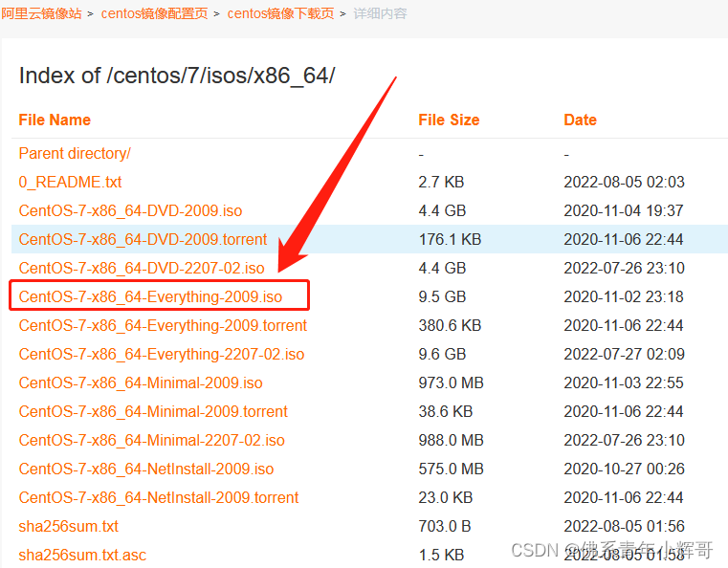Select date 2020-10-27 00:26
The width and height of the screenshot is (728, 568).
(624, 470)
